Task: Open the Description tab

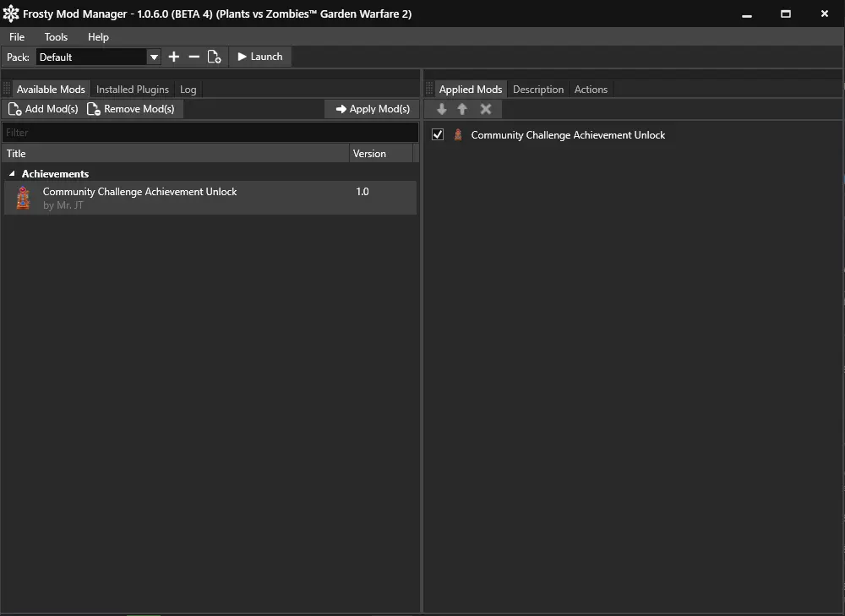Action: (x=538, y=90)
